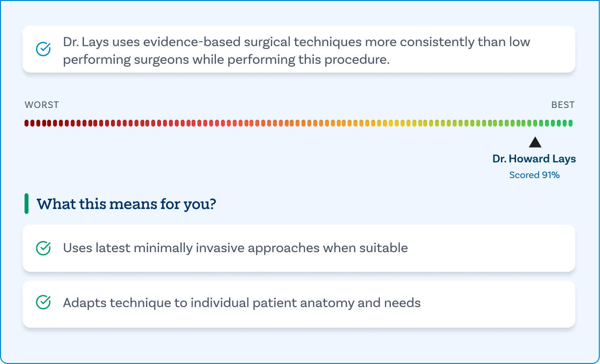Image resolution: width=600 pixels, height=364 pixels.
Task: Click the darkest red dot at the worst end
Action: point(27,123)
